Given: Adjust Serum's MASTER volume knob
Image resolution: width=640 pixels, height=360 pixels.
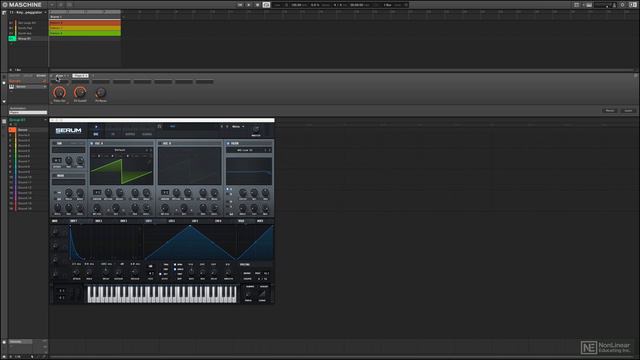Looking at the screenshot, I should click(x=256, y=129).
